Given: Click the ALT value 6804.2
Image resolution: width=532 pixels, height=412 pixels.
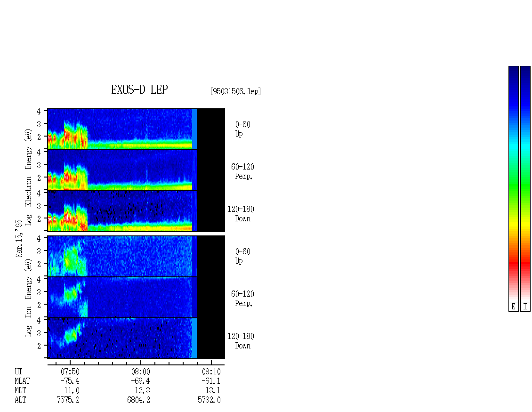Looking at the screenshot, I should point(139,400).
